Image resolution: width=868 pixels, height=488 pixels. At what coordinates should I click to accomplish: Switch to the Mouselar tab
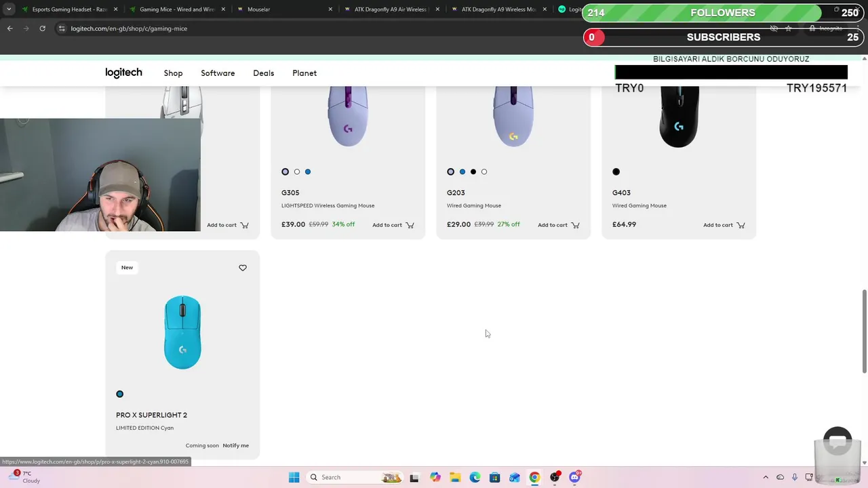click(x=283, y=9)
